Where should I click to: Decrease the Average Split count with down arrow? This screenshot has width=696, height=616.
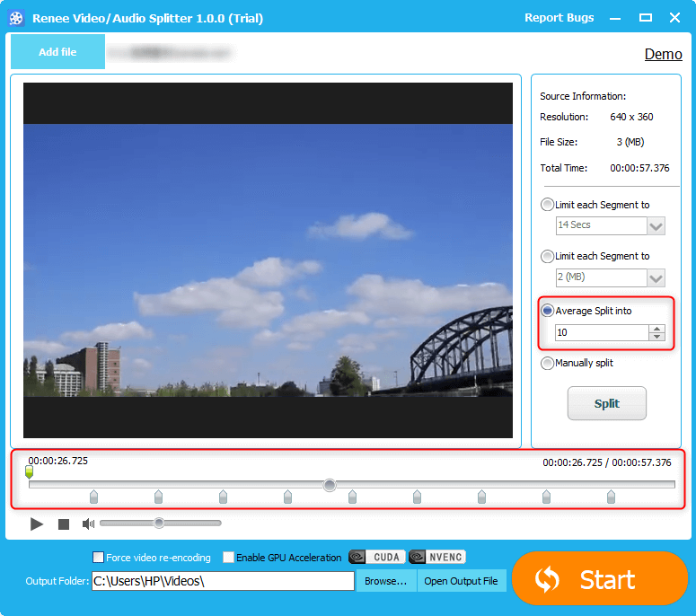pyautogui.click(x=657, y=337)
